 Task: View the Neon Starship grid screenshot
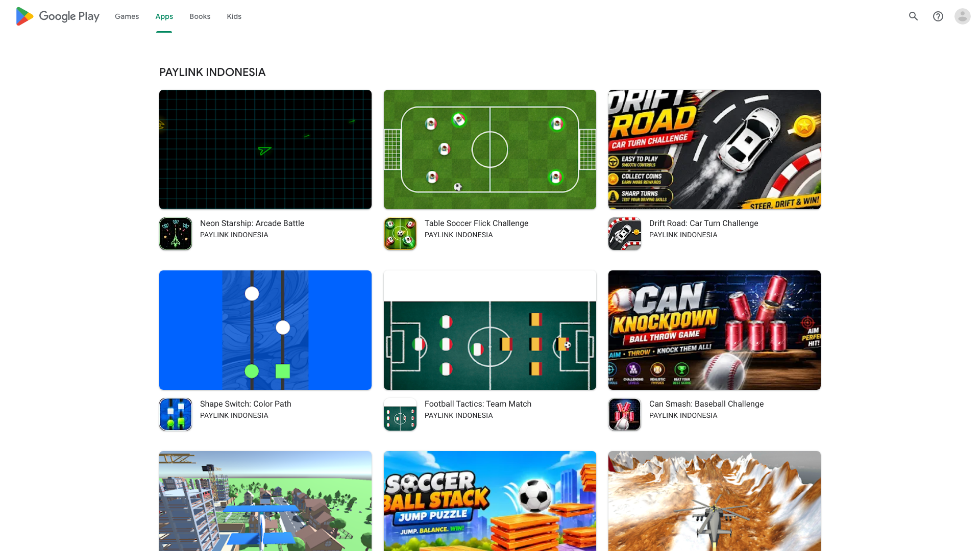265,149
